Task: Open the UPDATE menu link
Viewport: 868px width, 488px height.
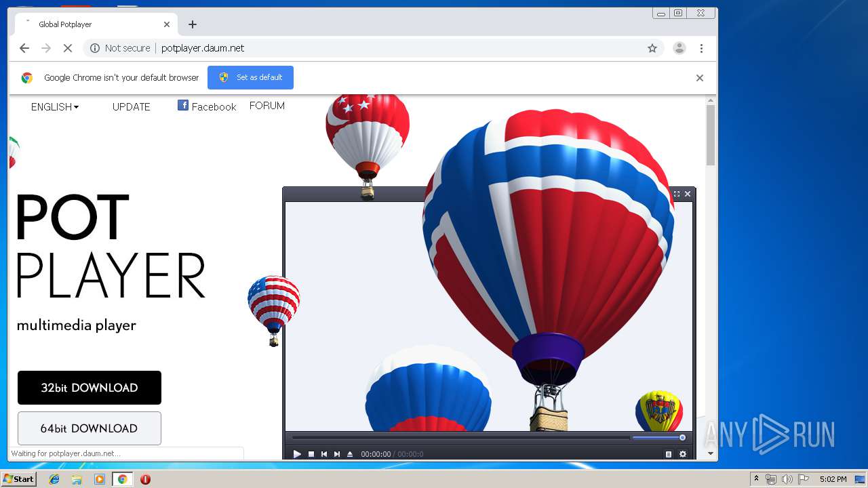Action: click(132, 107)
